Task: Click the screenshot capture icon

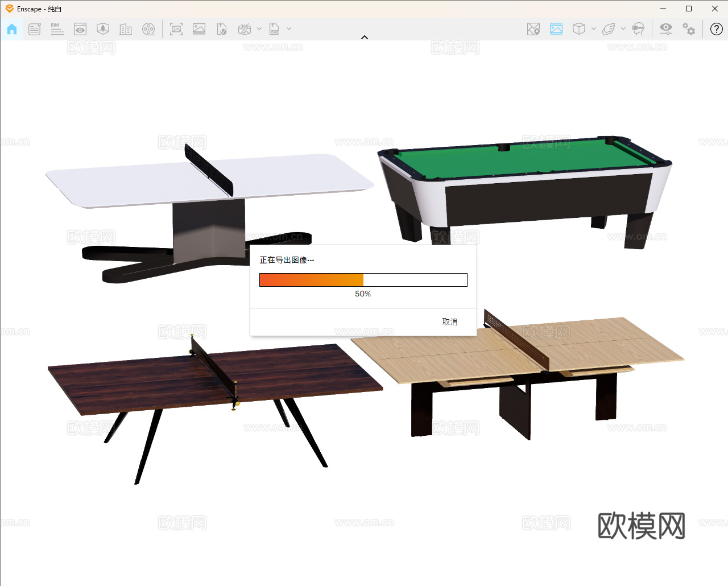Action: tap(176, 29)
